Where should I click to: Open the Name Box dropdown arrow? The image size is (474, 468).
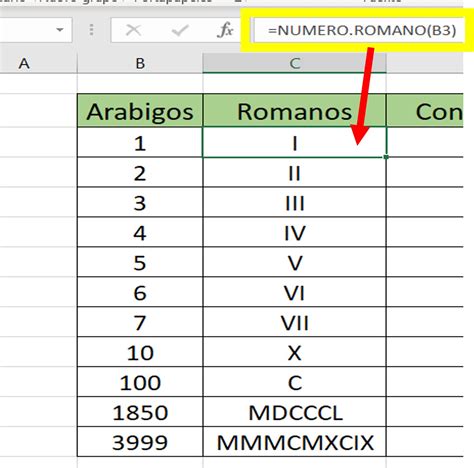click(x=60, y=30)
